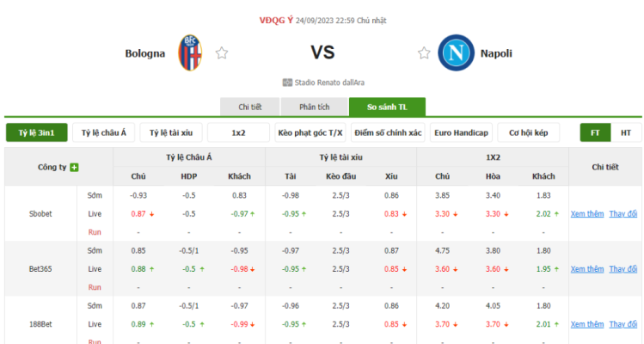Switch odds to FT full-time
Image resolution: width=644 pixels, height=344 pixels.
tap(595, 132)
